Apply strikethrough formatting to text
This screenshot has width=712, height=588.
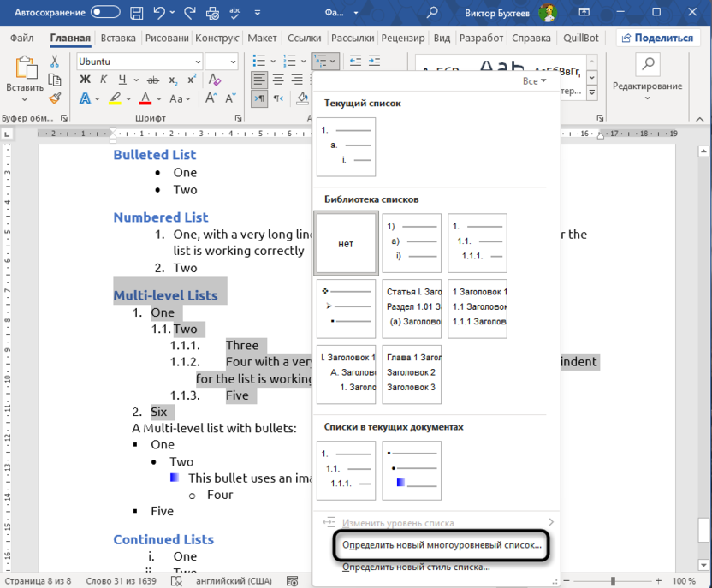pyautogui.click(x=152, y=79)
